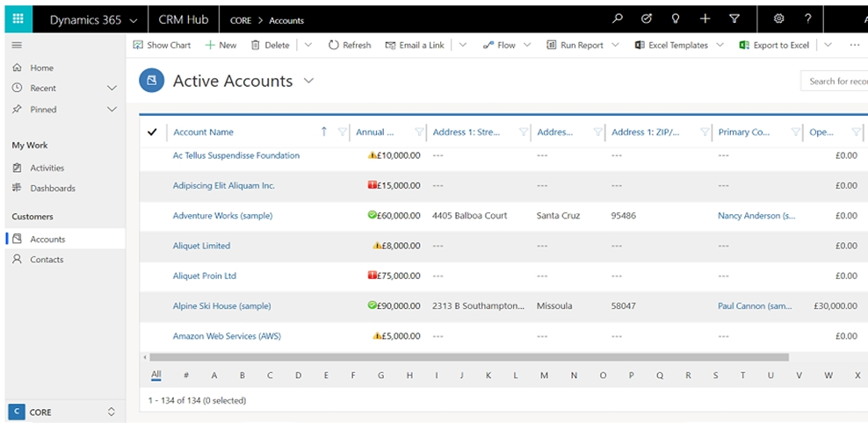Image resolution: width=868 pixels, height=423 pixels.
Task: Expand the Recent section chevron
Action: coord(112,89)
